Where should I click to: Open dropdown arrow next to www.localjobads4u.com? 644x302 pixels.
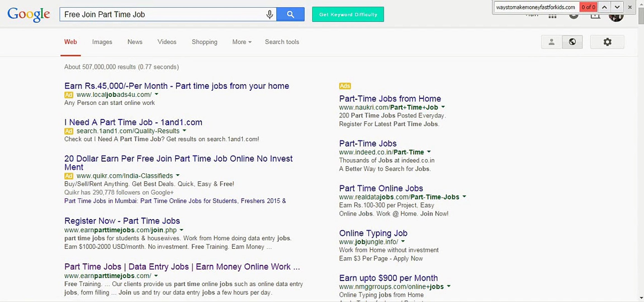(x=157, y=94)
